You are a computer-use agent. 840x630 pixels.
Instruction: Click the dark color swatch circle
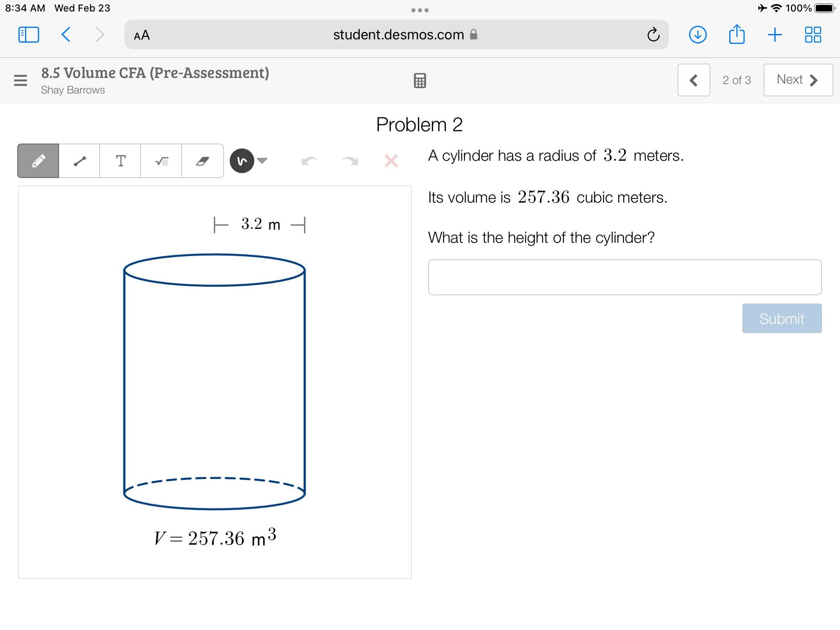point(242,161)
